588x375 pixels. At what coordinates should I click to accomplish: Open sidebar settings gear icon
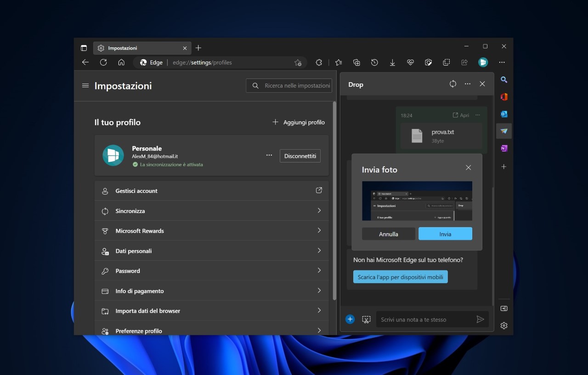point(504,325)
